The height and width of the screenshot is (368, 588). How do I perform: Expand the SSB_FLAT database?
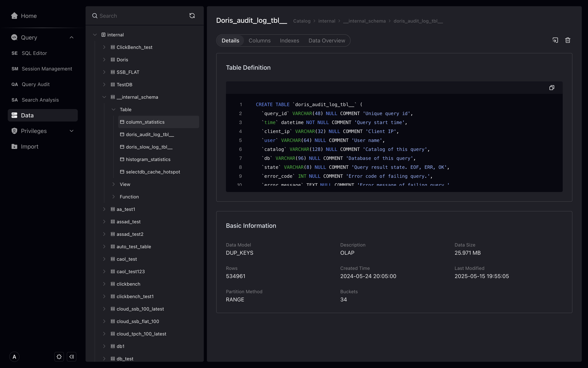point(104,72)
